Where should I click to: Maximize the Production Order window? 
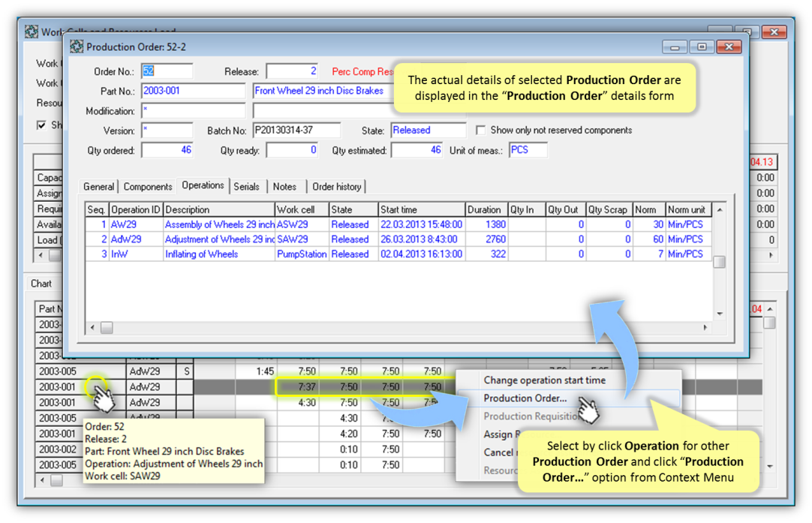702,47
